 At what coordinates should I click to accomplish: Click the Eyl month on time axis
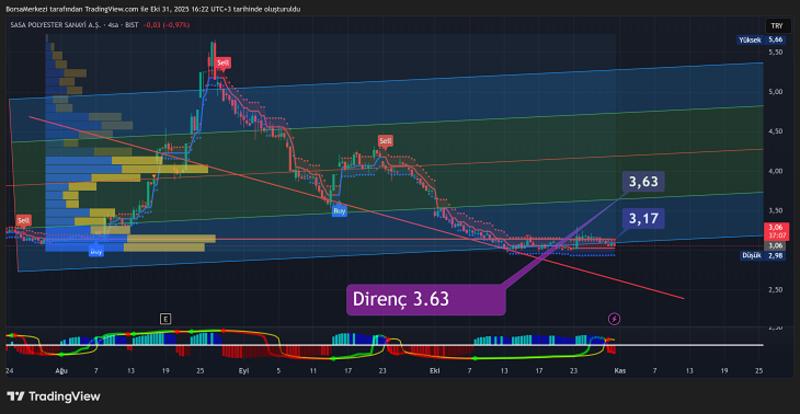[243, 369]
